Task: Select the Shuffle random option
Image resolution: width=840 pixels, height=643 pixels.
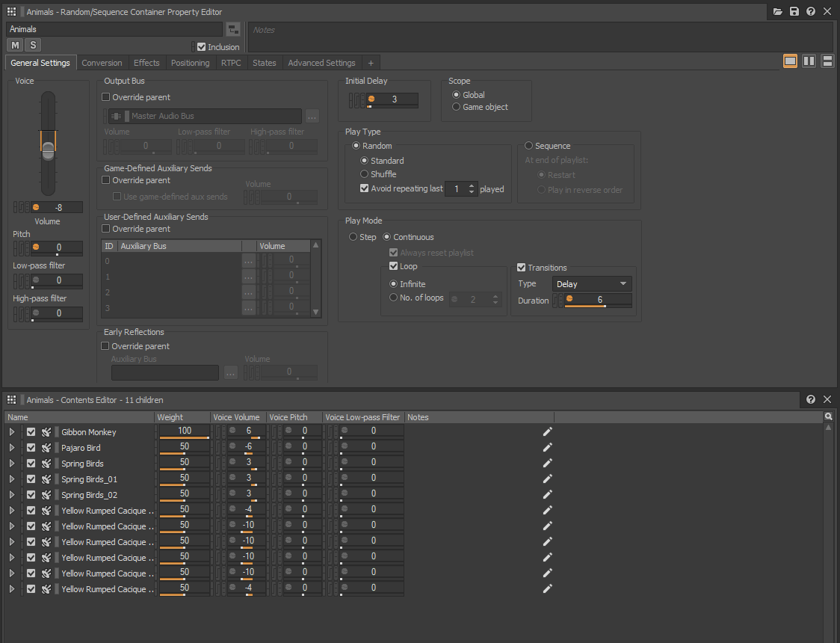Action: click(365, 174)
